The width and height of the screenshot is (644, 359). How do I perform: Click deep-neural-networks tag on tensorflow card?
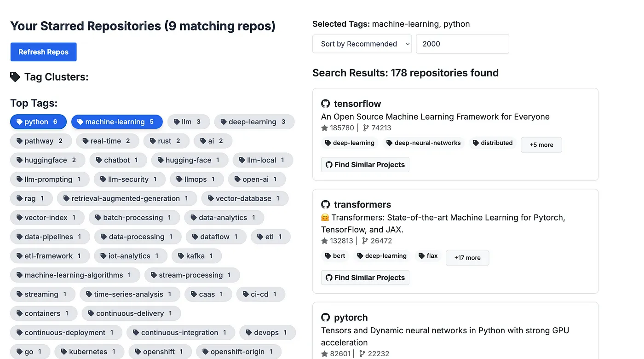(x=424, y=143)
